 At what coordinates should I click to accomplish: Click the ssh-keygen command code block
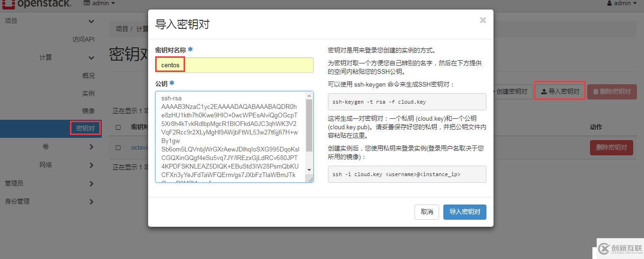(x=407, y=102)
